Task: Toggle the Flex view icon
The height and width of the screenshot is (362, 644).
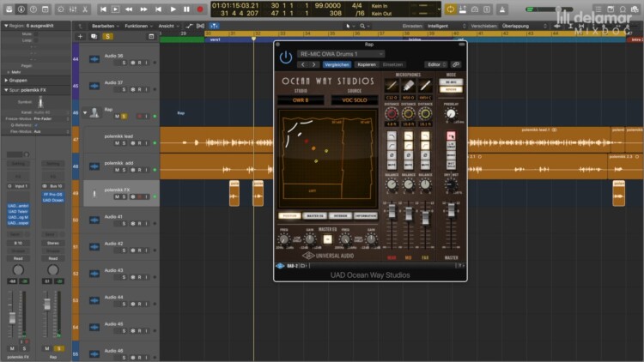Action: 200,26
